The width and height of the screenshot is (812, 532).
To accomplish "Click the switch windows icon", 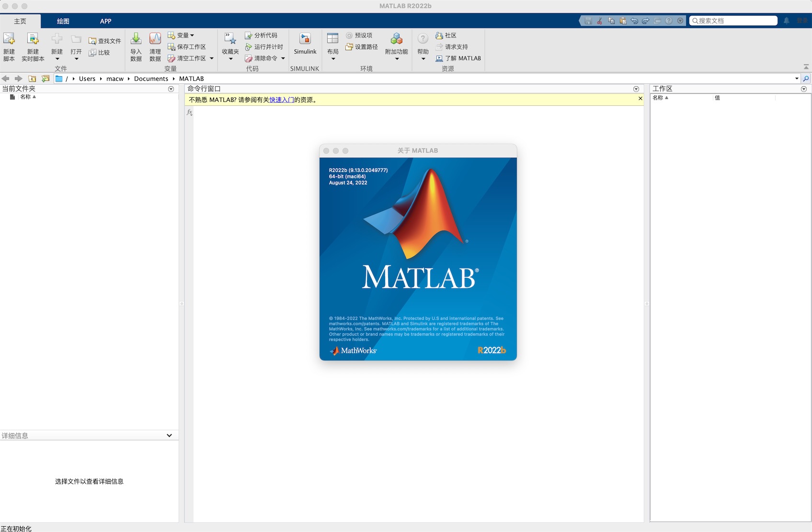I will point(657,21).
